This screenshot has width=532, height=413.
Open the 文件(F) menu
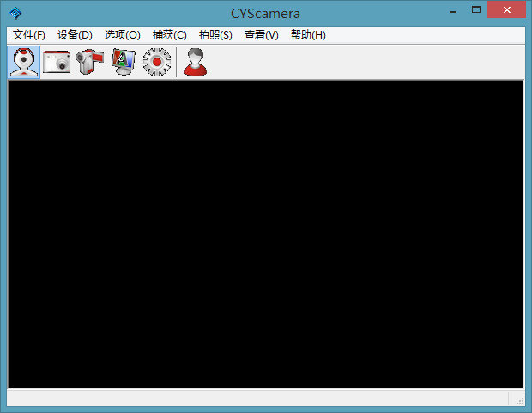coord(29,34)
